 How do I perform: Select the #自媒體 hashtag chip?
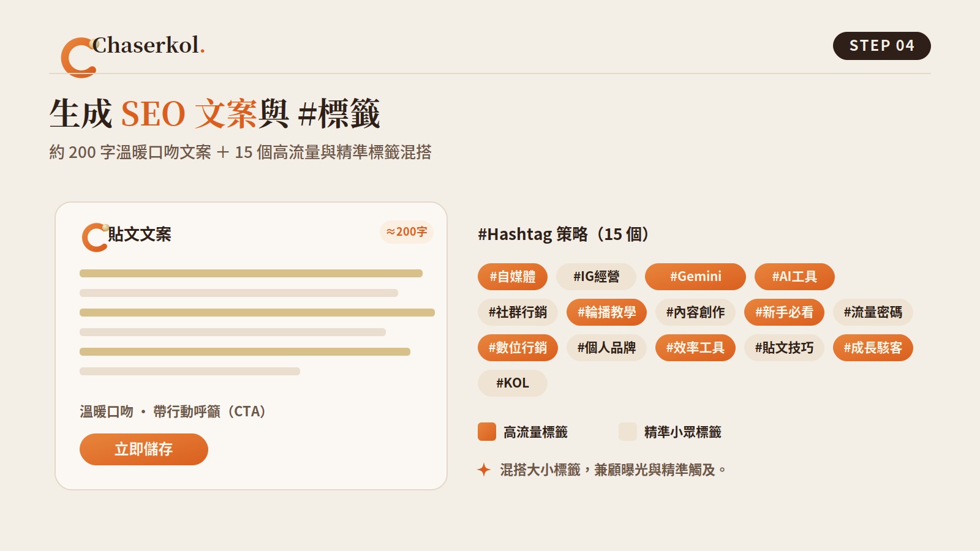click(513, 277)
